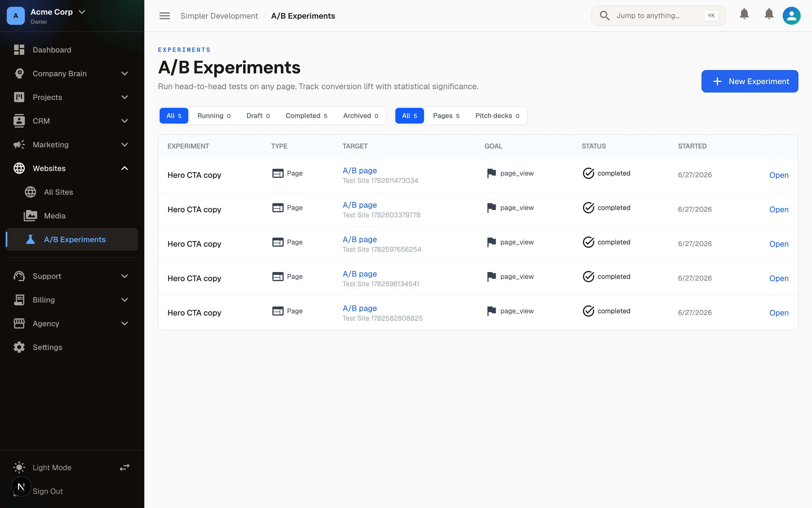Click the page type icon for Test Site 1782611473034
This screenshot has width=812, height=508.
278,173
